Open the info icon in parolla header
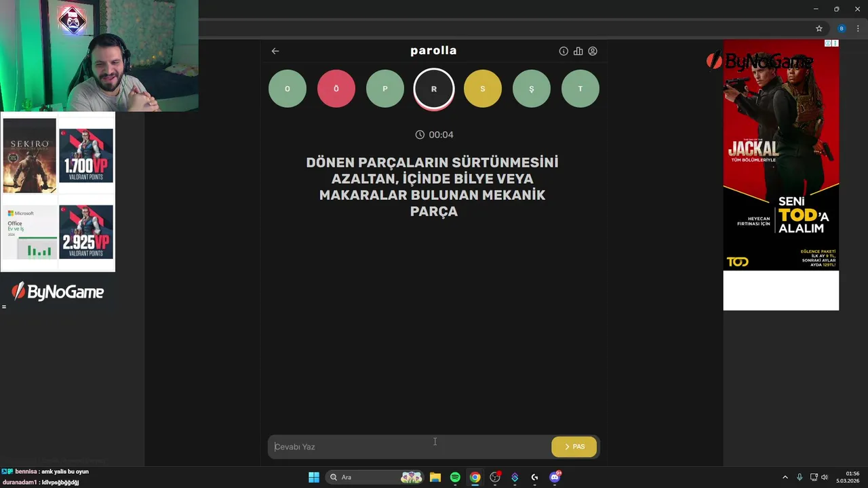 point(564,51)
